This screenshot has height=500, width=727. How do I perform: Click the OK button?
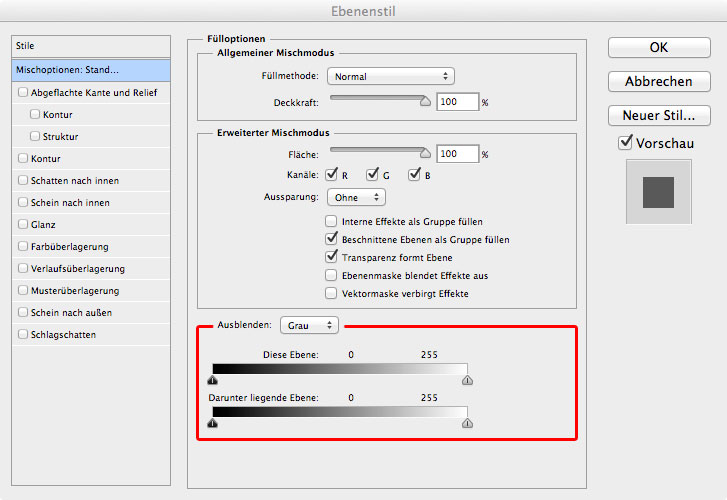point(658,47)
